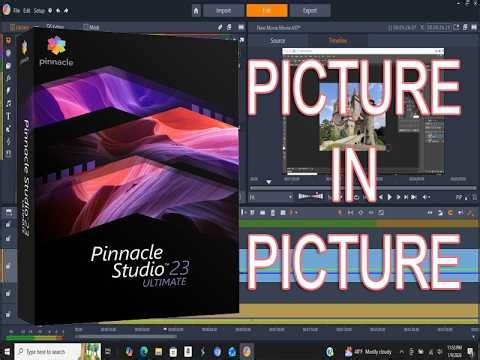The width and height of the screenshot is (480, 360).
Task: Click the timeline horizontal scrollbar
Action: (x=126, y=337)
